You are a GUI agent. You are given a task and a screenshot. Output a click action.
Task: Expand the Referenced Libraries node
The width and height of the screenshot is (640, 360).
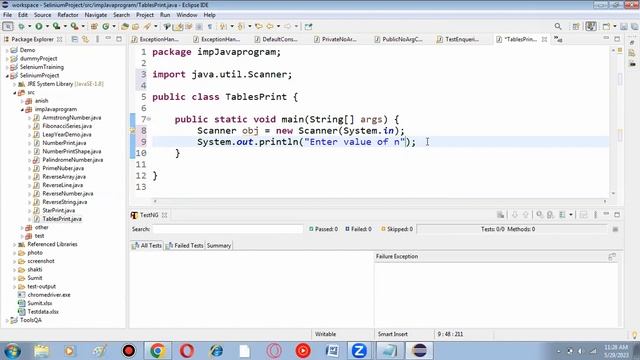15,244
